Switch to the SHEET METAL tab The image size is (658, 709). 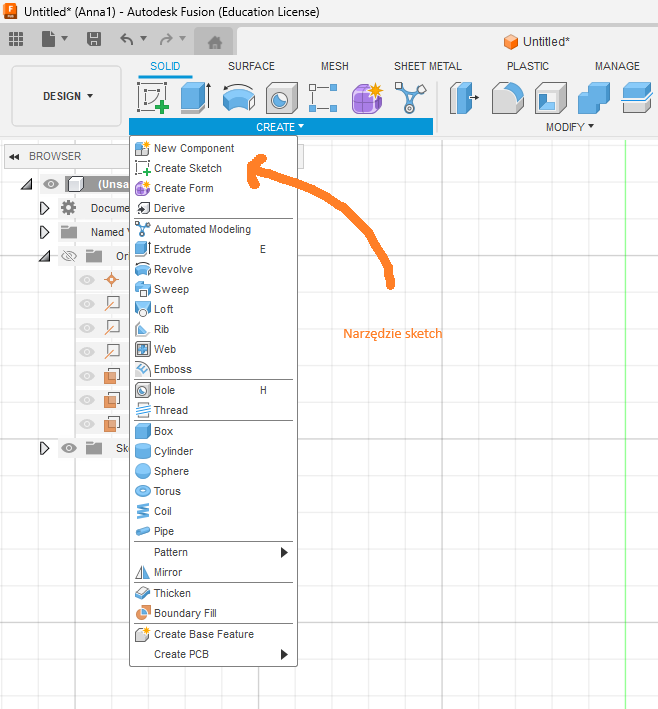[428, 66]
